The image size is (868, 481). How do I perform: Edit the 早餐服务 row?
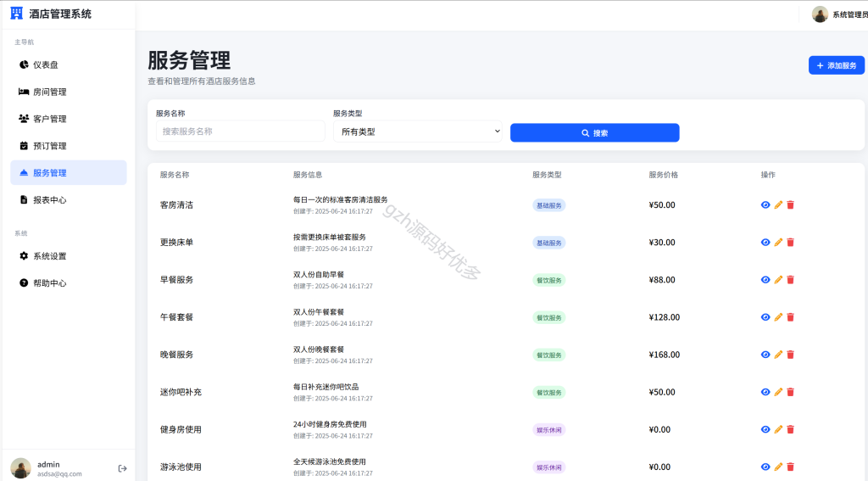click(x=778, y=280)
